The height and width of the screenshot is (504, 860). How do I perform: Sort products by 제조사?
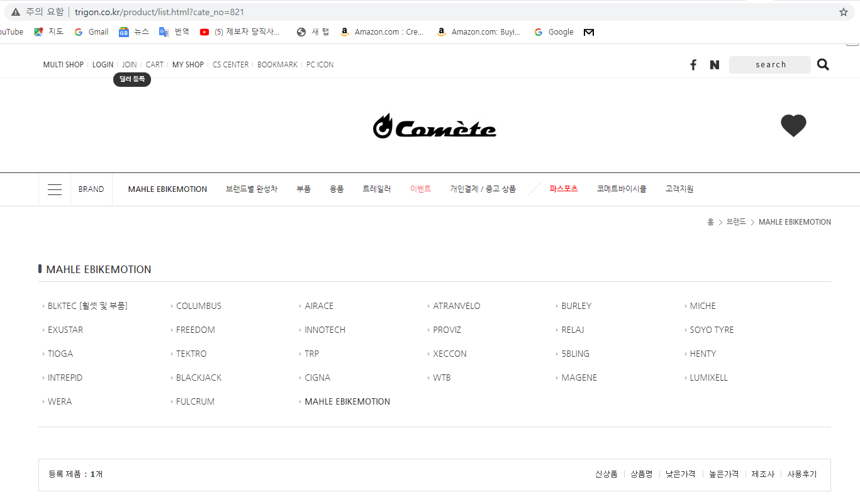763,474
